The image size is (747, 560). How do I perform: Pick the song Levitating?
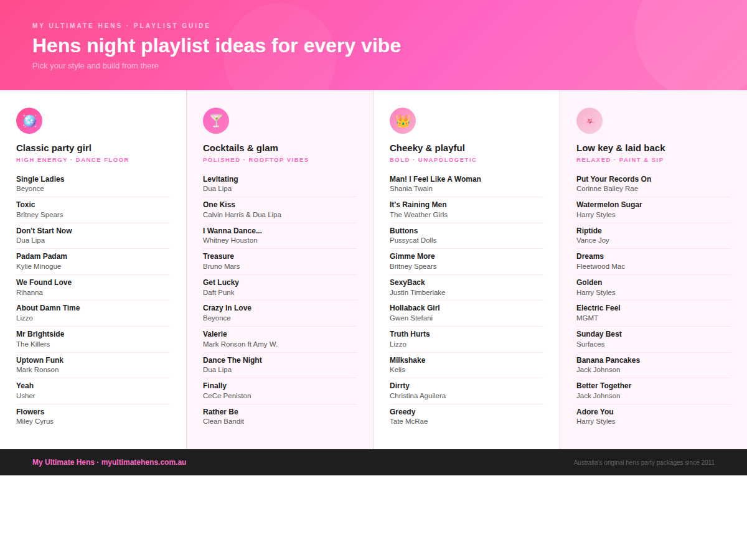point(220,179)
